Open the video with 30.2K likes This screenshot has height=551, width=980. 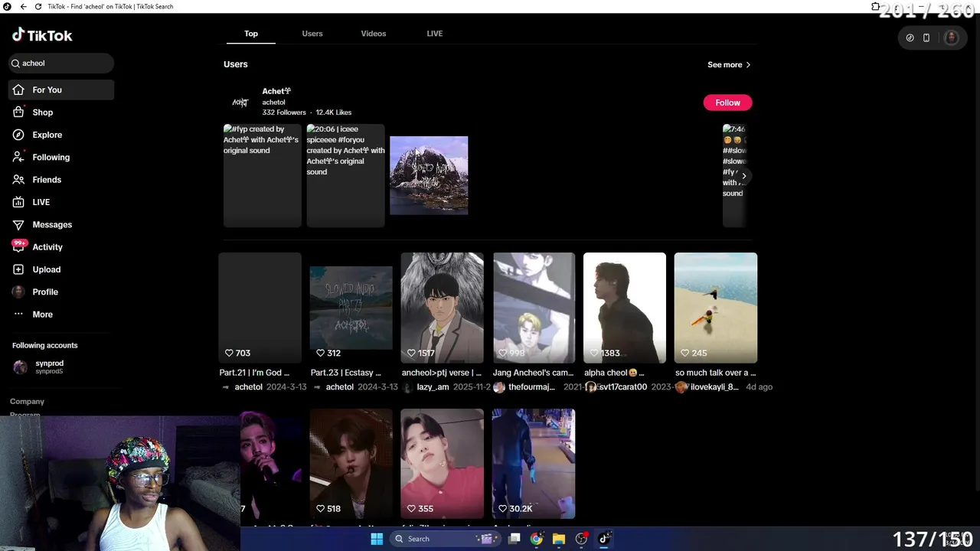click(x=534, y=464)
